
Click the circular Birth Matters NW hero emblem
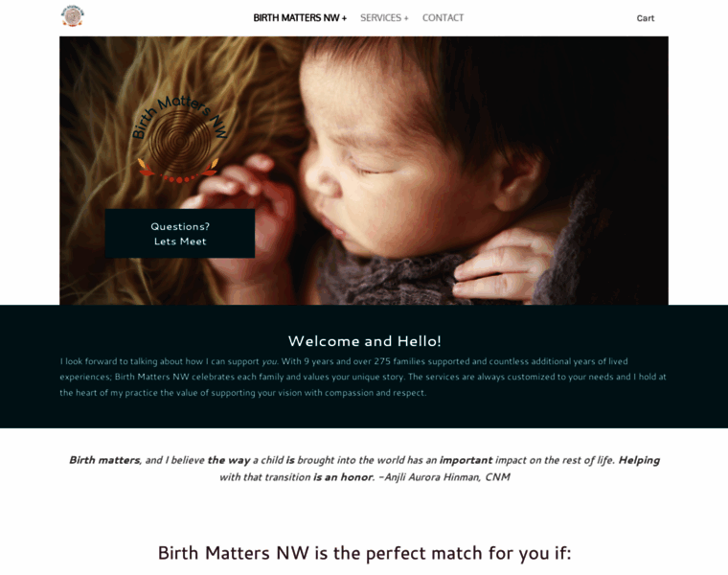pyautogui.click(x=180, y=138)
